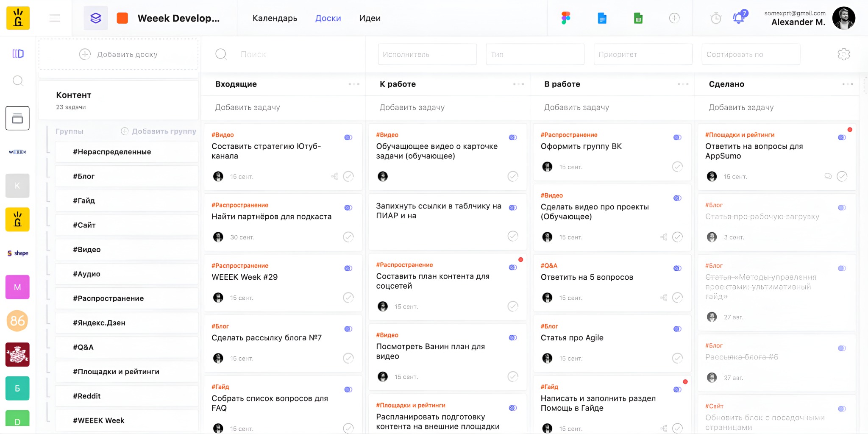
Task: Open the WEEEK workspace in sidebar
Action: pos(17,152)
